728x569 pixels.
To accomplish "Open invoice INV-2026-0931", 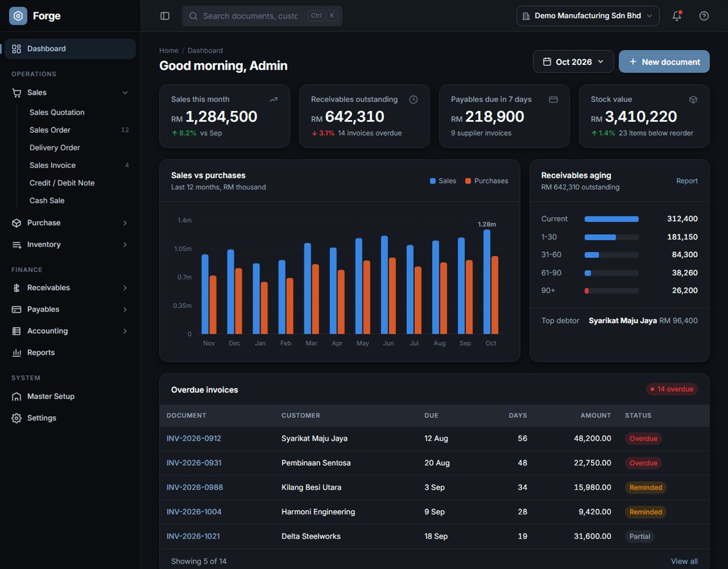I will [x=194, y=463].
